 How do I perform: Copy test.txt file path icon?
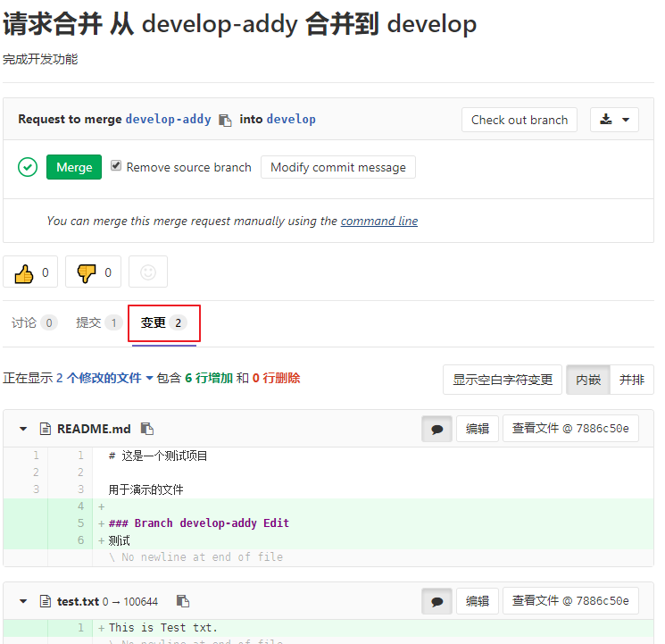(x=182, y=601)
